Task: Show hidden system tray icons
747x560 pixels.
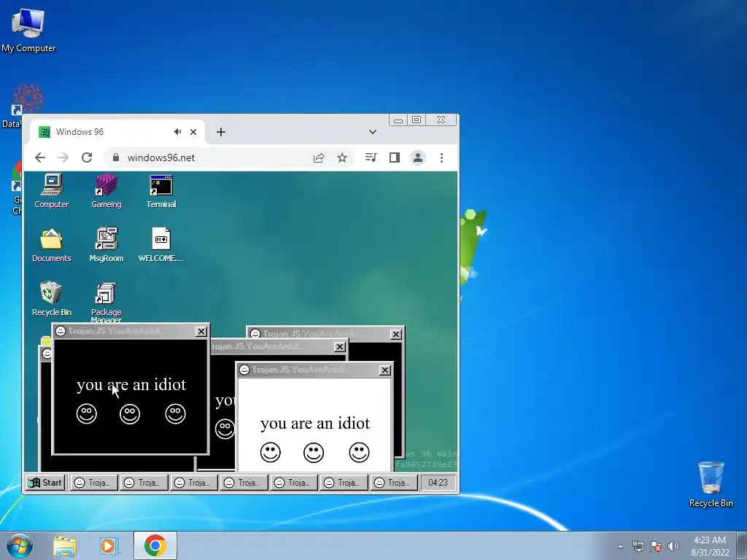Action: (620, 546)
